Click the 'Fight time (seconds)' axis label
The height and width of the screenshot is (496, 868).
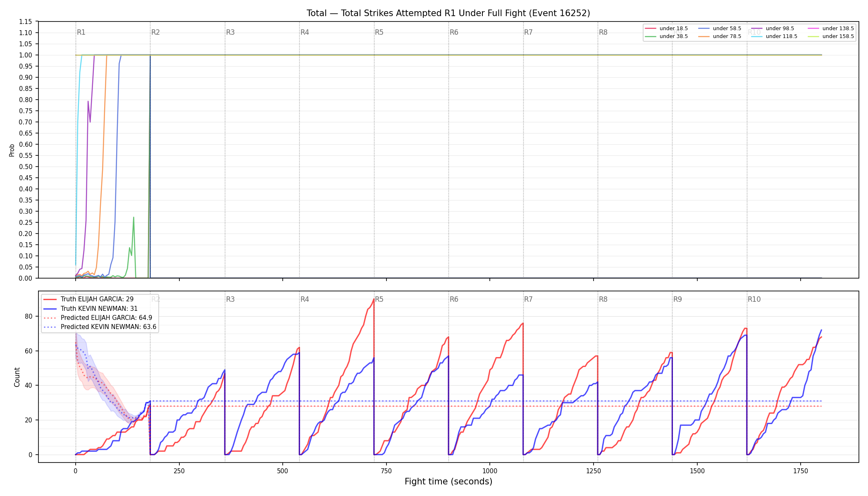pyautogui.click(x=448, y=482)
